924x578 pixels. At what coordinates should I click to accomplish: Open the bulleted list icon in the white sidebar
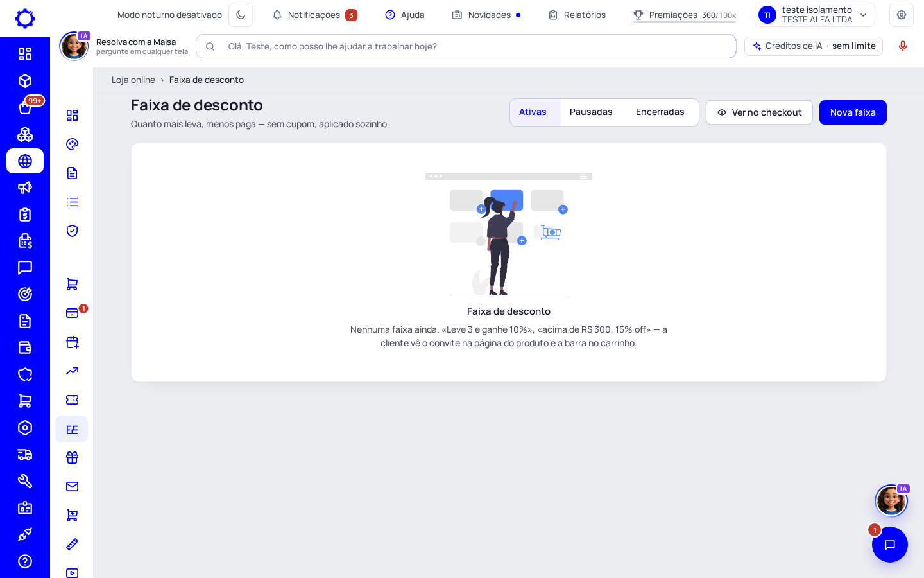(x=72, y=202)
